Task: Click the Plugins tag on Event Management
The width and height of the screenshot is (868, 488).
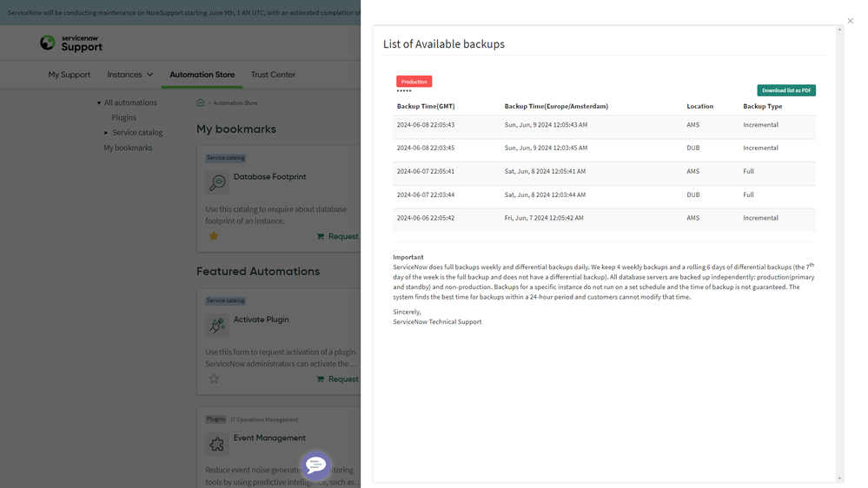Action: (215, 419)
